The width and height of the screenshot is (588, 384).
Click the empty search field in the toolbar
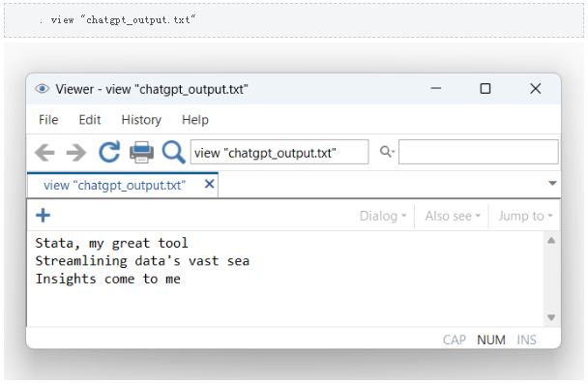pyautogui.click(x=479, y=152)
